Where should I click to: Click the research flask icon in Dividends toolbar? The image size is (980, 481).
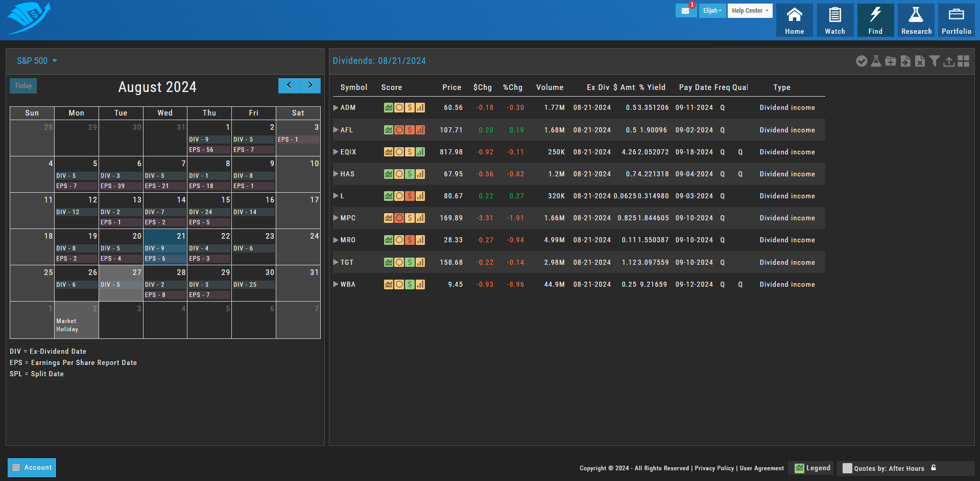pyautogui.click(x=876, y=61)
